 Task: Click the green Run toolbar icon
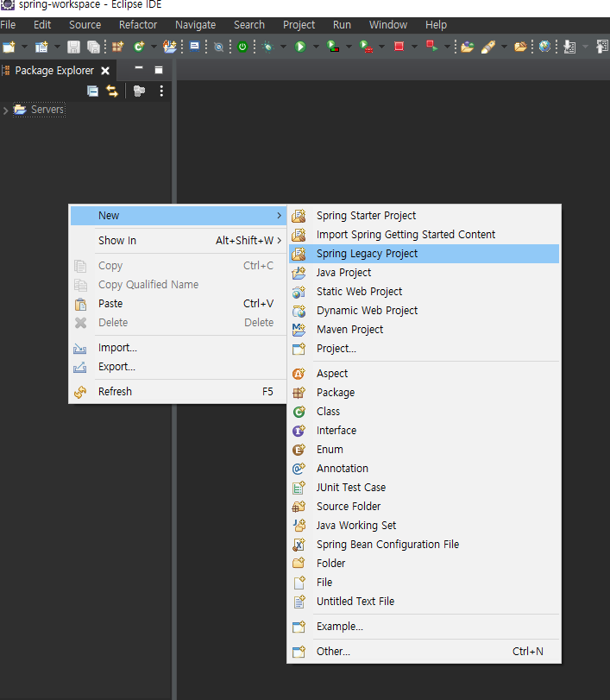[x=300, y=47]
